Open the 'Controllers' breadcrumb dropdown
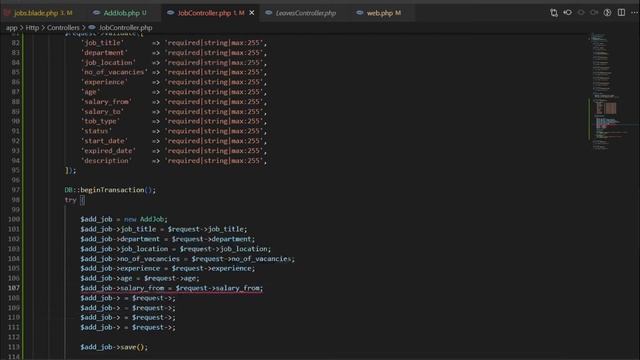 tap(63, 28)
